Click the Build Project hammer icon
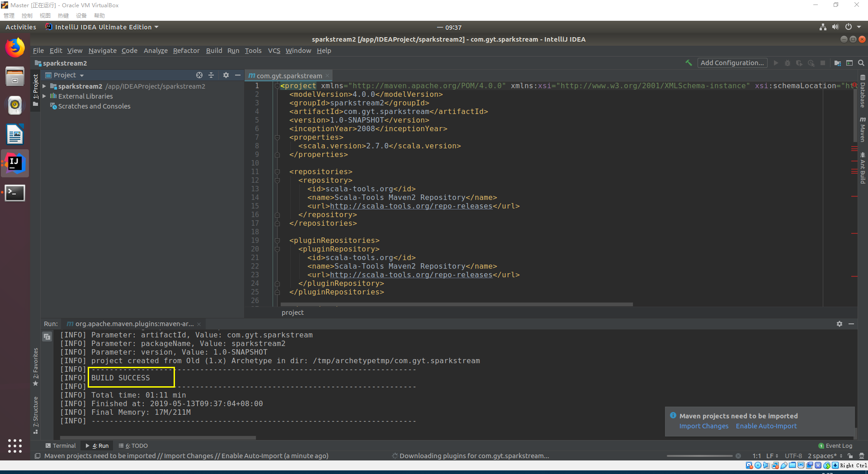868x474 pixels. [689, 63]
